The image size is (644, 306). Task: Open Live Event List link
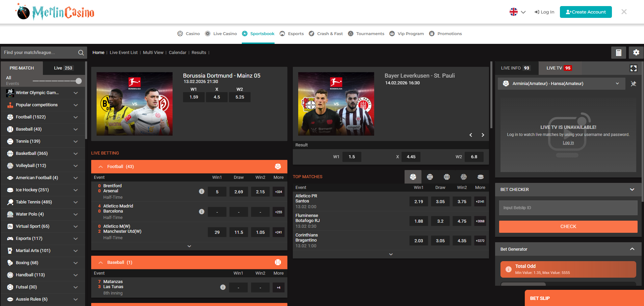[x=124, y=53]
